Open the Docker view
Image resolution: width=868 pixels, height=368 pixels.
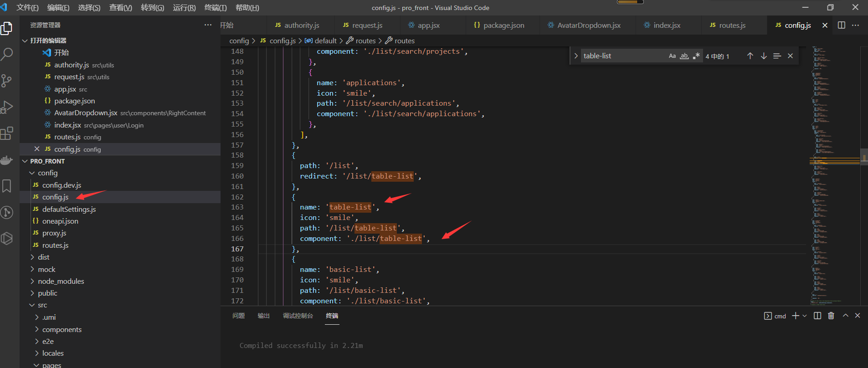(7, 160)
